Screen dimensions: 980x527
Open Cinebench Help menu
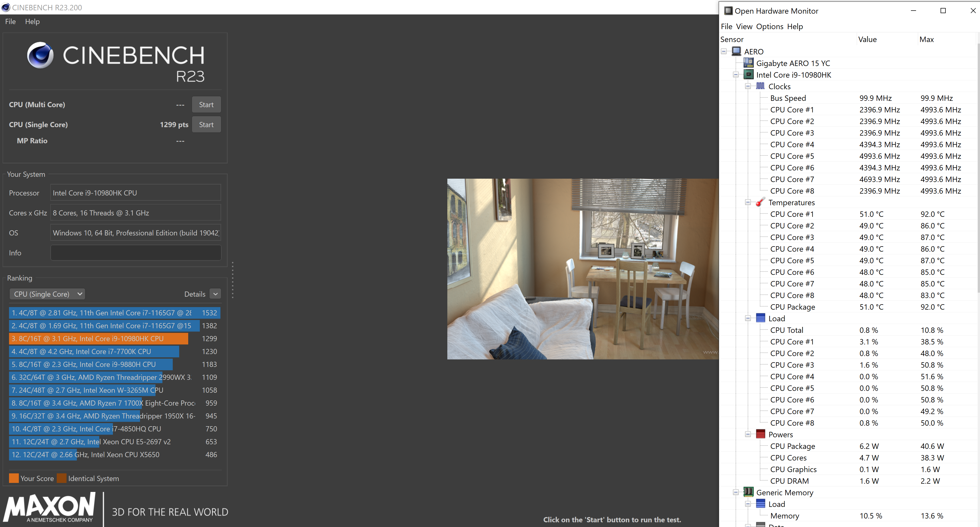coord(32,22)
